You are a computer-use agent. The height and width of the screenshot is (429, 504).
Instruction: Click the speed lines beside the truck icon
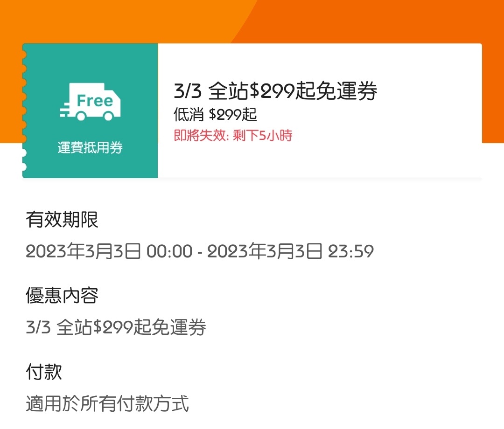[66, 108]
